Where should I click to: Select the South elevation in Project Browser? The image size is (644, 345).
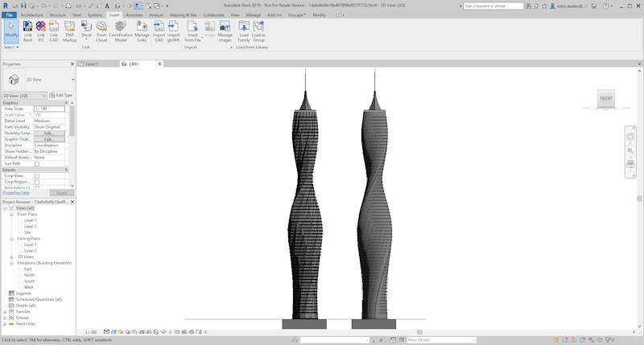[29, 281]
